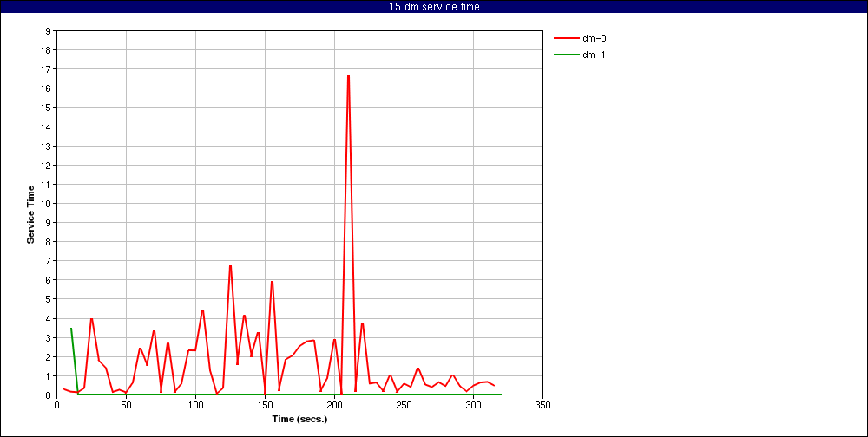This screenshot has height=437, width=868.
Task: Click x-axis tick label 350
Action: 543,405
